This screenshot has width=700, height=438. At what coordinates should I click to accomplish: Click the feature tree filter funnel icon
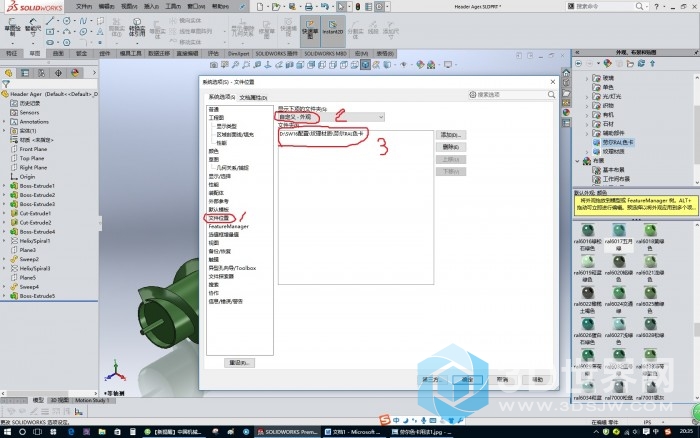coord(6,83)
